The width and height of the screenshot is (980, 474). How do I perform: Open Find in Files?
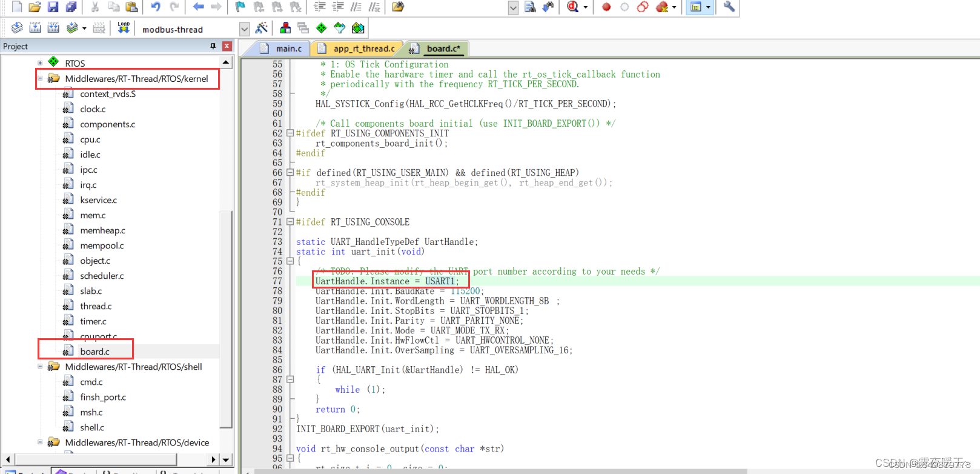(x=398, y=7)
